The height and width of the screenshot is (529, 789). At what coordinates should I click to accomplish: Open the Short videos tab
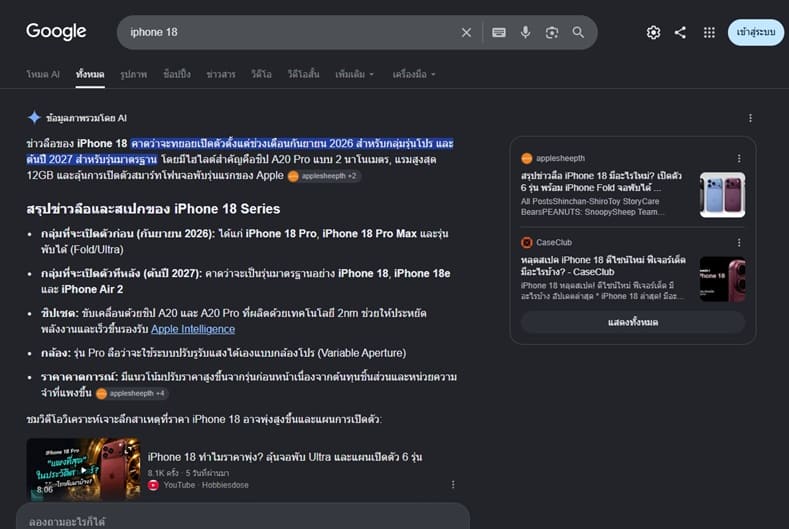(x=303, y=74)
